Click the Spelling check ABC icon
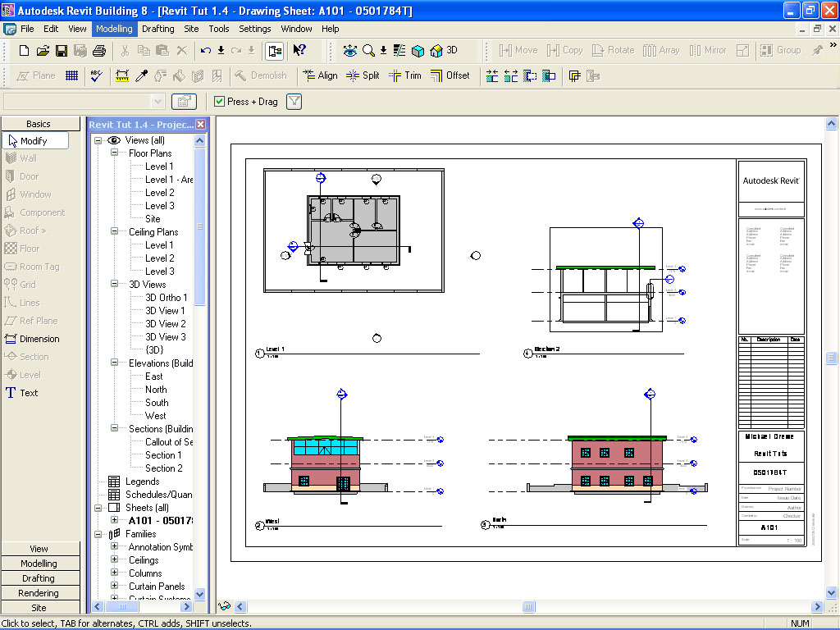This screenshot has width=840, height=630. 97,75
